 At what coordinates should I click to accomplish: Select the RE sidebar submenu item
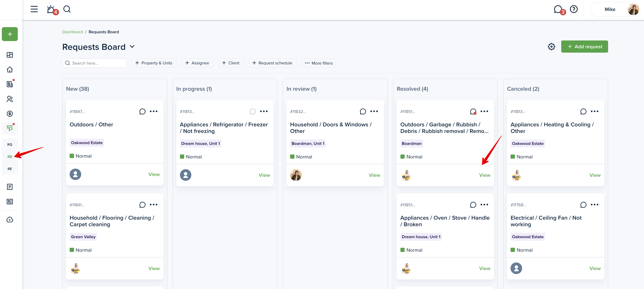coord(10,169)
